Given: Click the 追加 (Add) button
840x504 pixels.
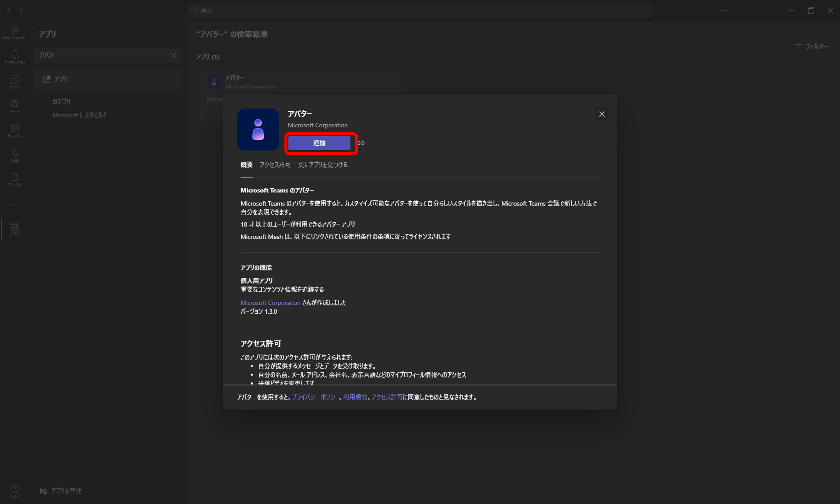Looking at the screenshot, I should point(319,143).
